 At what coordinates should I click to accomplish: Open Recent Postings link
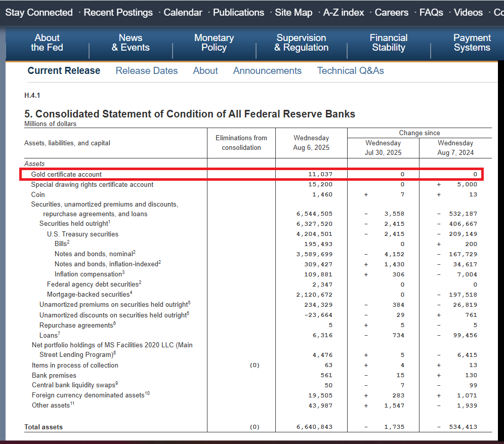pos(118,13)
